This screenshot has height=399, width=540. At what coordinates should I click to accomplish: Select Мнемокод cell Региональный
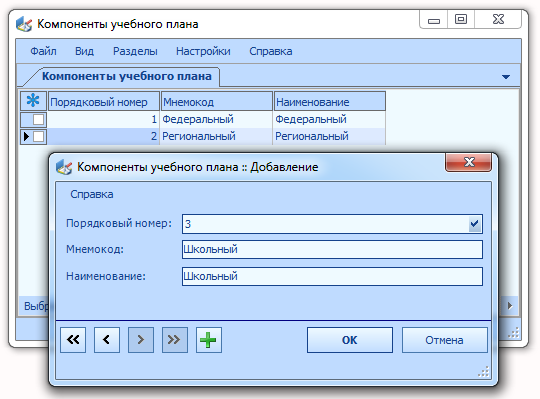pos(217,136)
